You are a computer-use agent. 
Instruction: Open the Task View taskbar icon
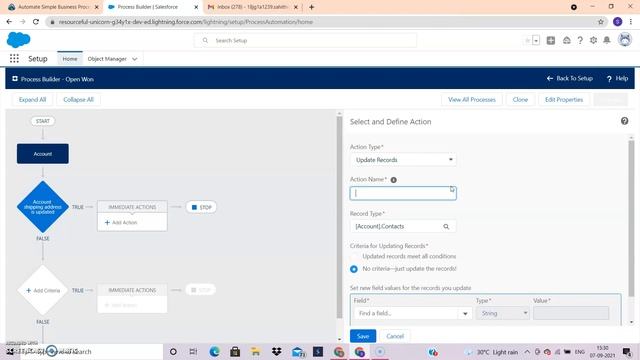tap(193, 351)
